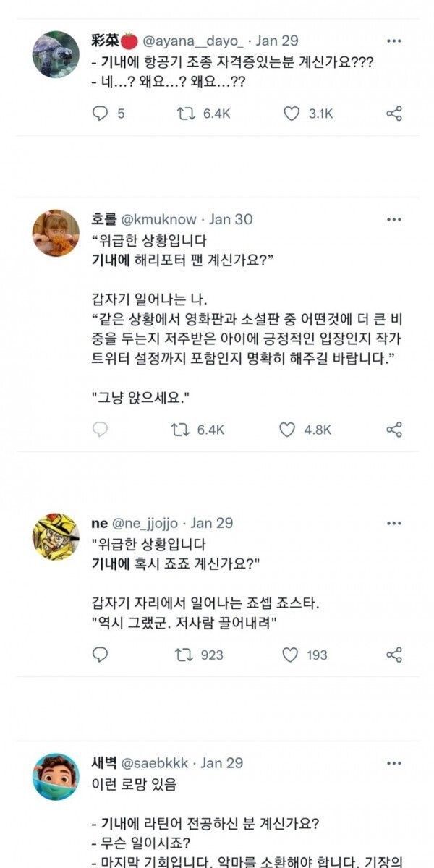Reply to the ne_jjojjo tweet
The image size is (434, 868).
tap(101, 655)
